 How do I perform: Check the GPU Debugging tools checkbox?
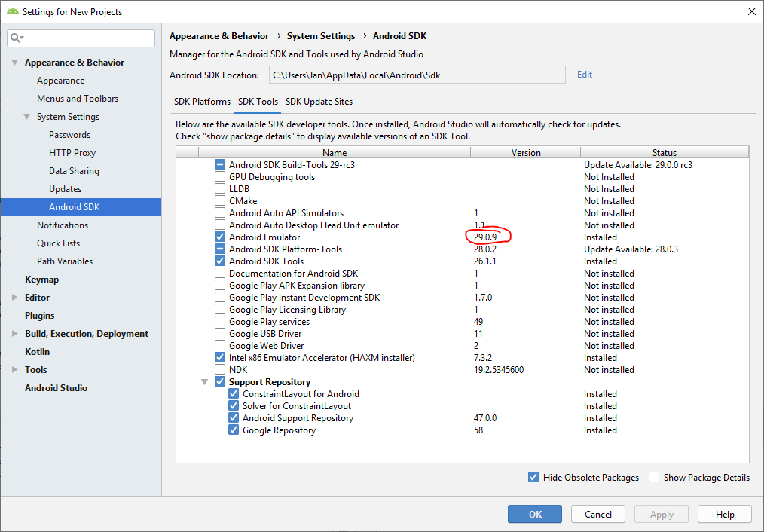[x=220, y=177]
